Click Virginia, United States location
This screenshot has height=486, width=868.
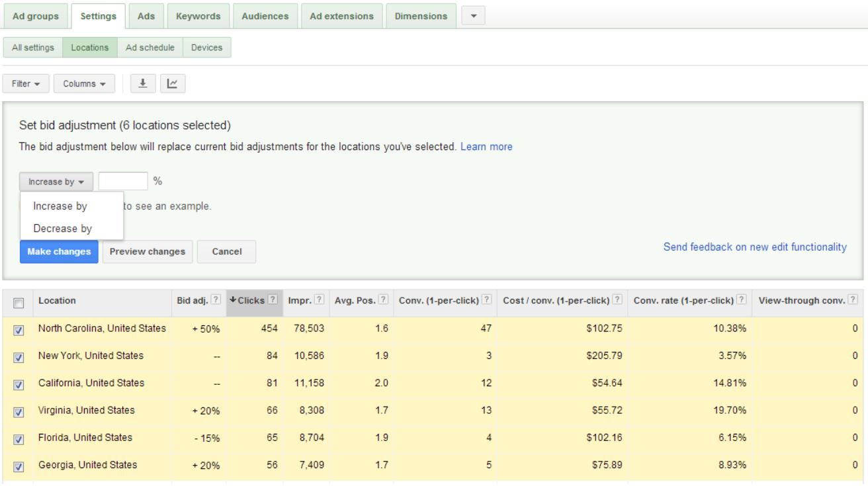[x=87, y=411]
